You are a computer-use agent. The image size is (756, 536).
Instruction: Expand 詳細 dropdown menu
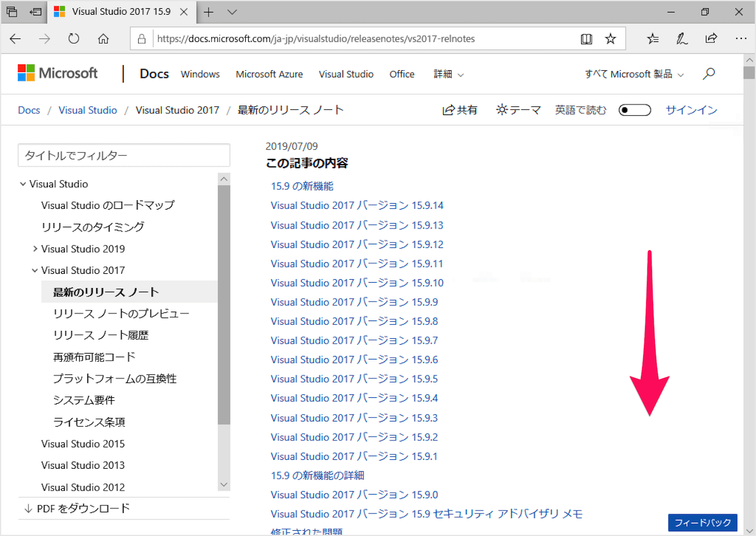pos(449,74)
